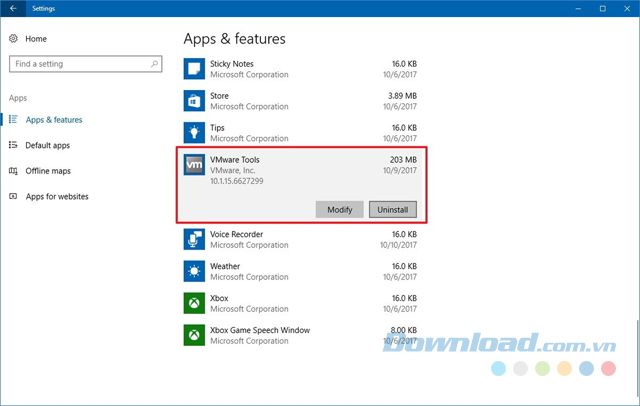Click the Tips lightbulb icon
Screen dimensions: 640x406
click(x=194, y=133)
